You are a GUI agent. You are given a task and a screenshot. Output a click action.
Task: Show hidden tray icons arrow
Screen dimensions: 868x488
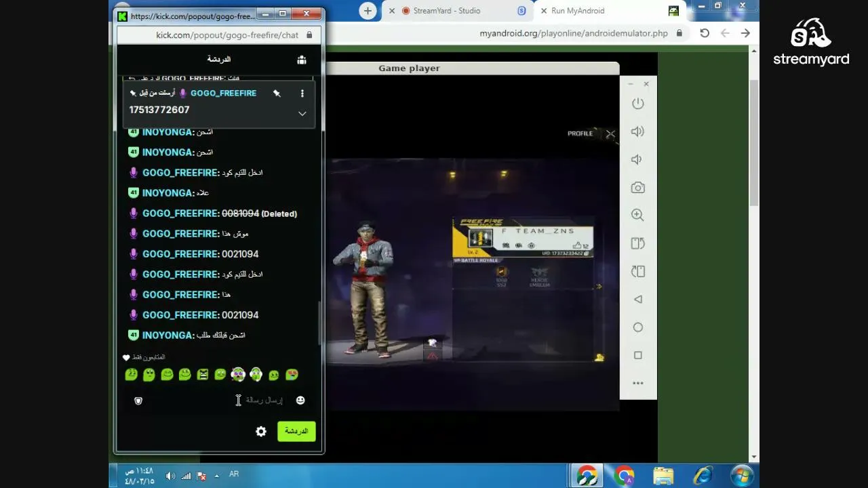[217, 476]
